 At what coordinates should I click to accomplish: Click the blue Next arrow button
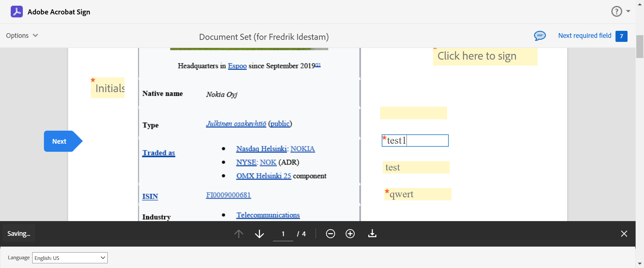60,141
